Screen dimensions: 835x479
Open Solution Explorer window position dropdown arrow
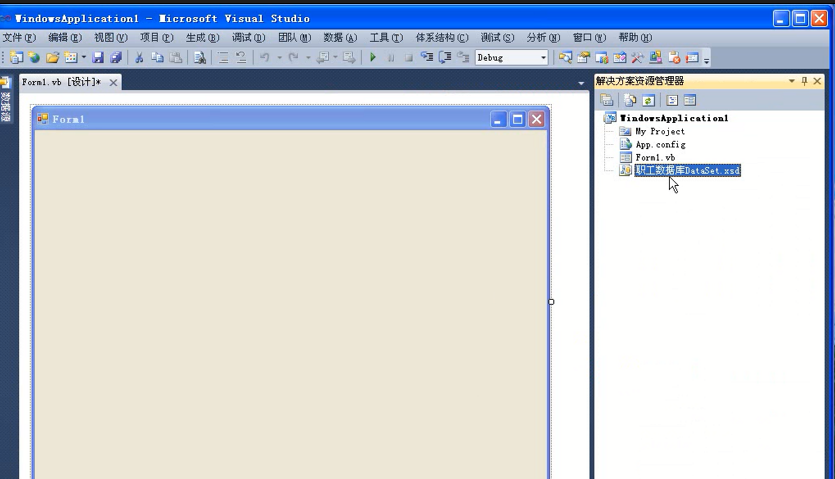tap(791, 81)
